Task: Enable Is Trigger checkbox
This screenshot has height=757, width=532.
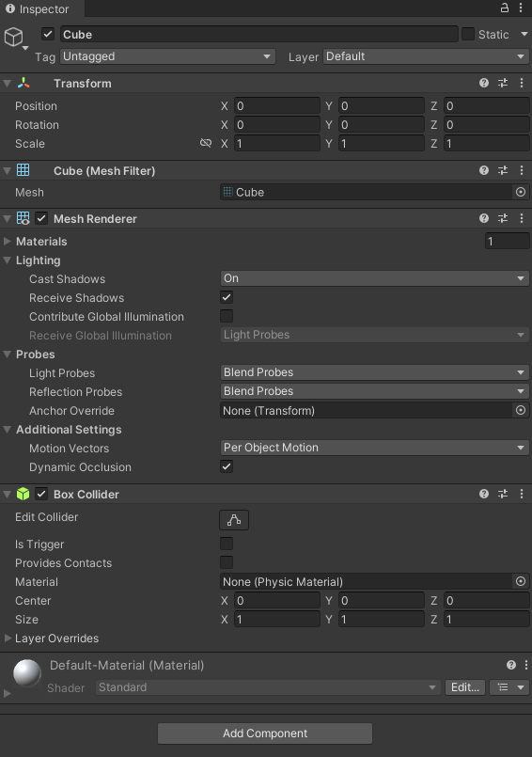Action: click(x=227, y=544)
